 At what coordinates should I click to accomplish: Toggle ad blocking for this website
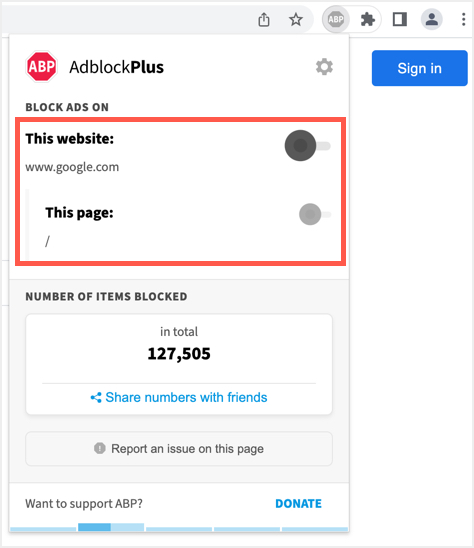click(308, 145)
